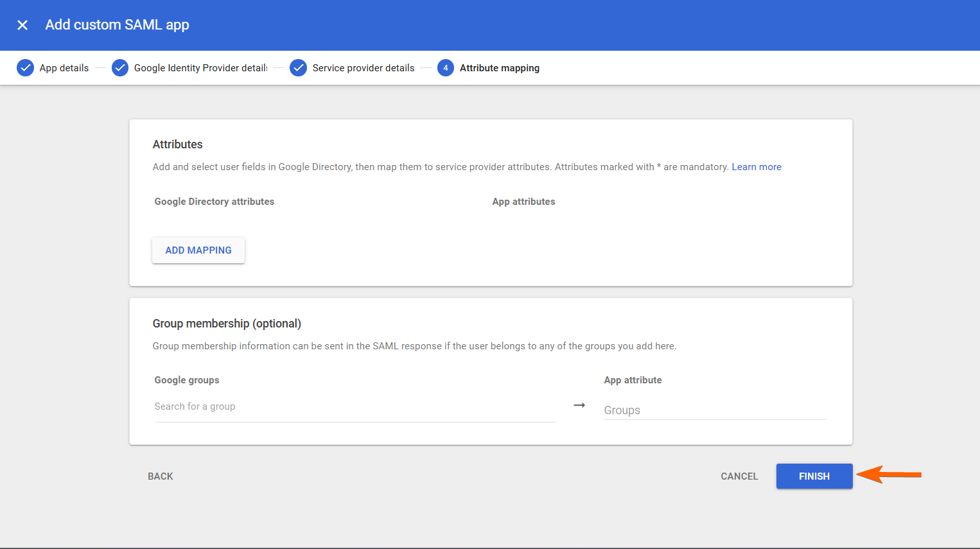Go back with the BACK button

coord(161,476)
